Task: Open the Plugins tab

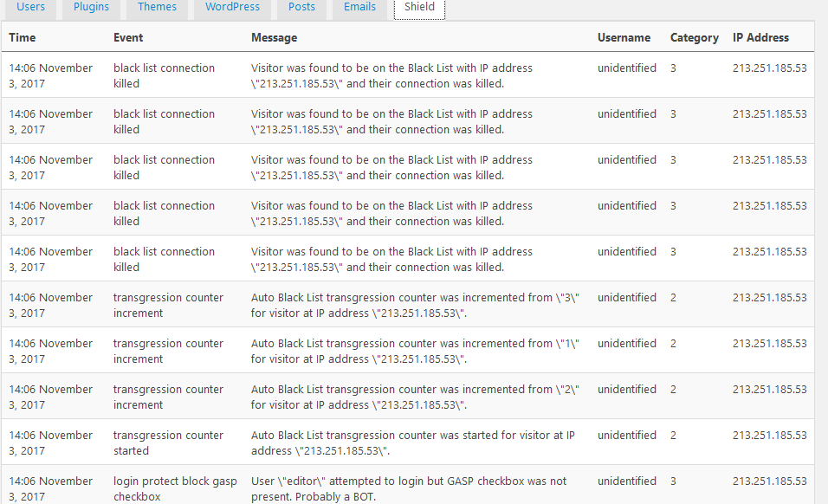Action: [x=91, y=8]
